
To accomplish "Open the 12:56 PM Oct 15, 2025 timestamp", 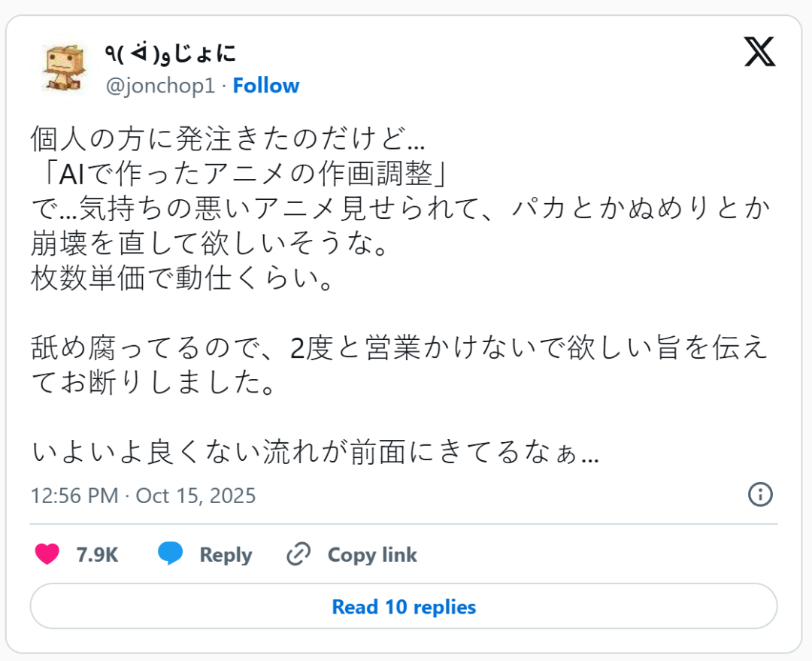I will 143,496.
